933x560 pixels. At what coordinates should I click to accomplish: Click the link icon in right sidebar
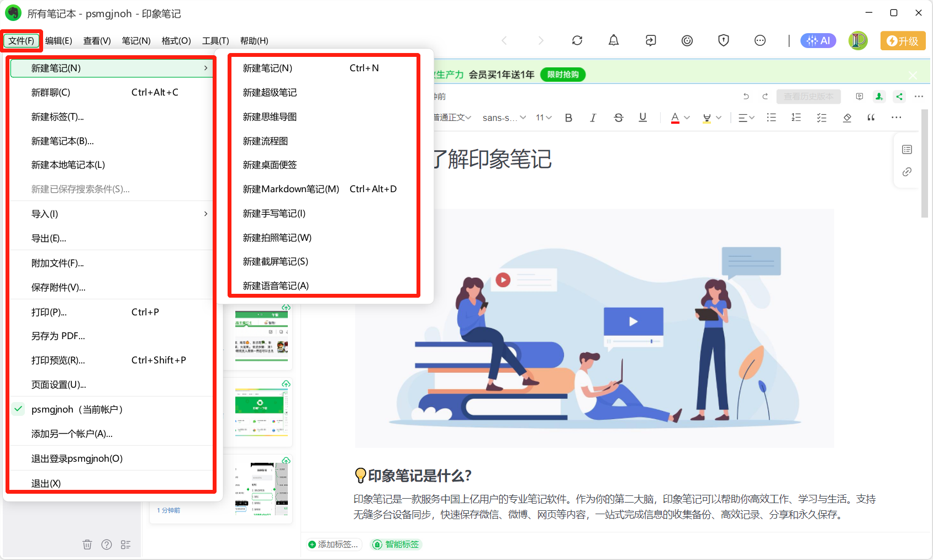(x=907, y=172)
